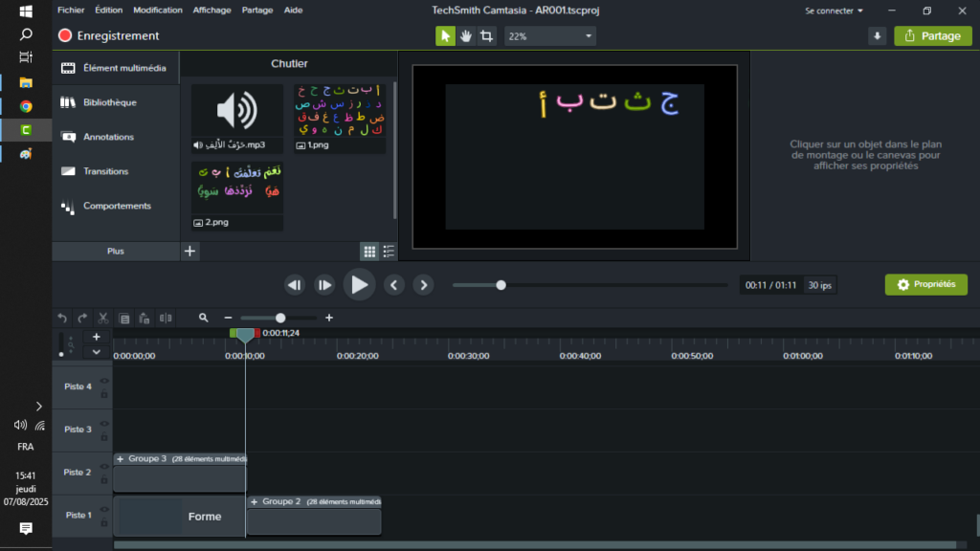Open the Comportements panel
The height and width of the screenshot is (551, 980).
point(116,206)
